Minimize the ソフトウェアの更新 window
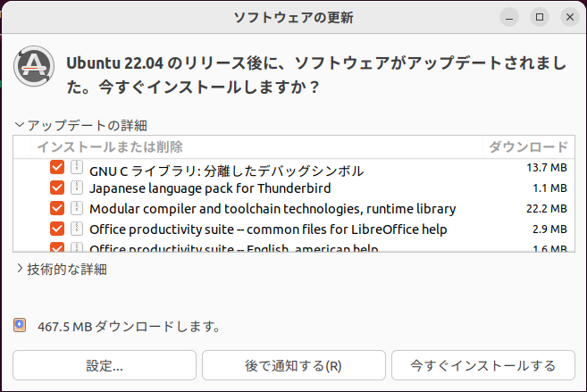587x392 pixels. (509, 17)
